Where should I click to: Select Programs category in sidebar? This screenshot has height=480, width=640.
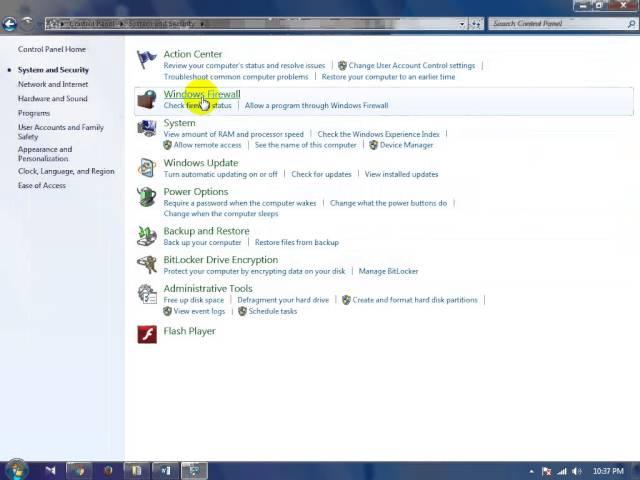click(34, 113)
